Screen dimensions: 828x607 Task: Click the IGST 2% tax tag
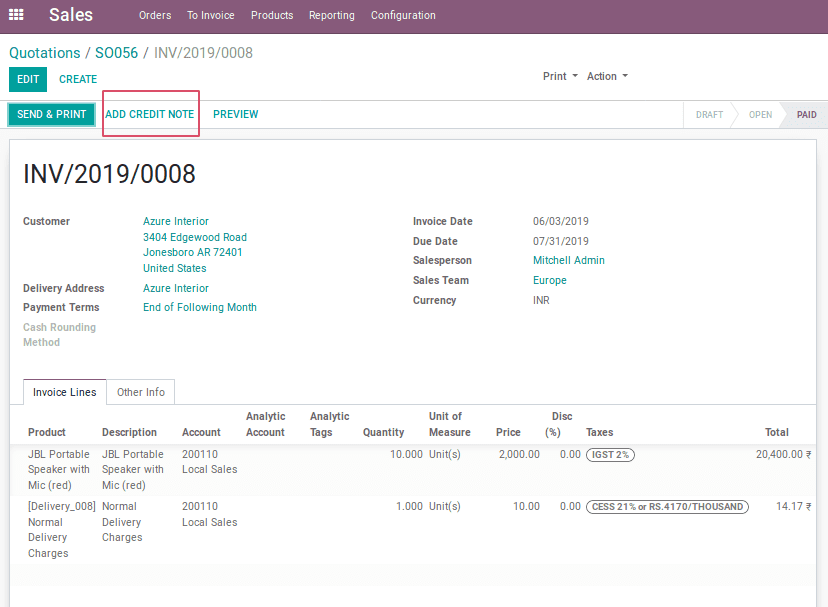[x=610, y=454]
